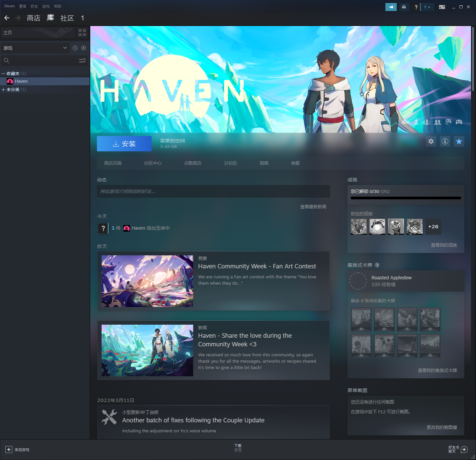The width and height of the screenshot is (476, 460).
Task: Open the Fan Art Contest news thumbnail
Action: pos(147,281)
